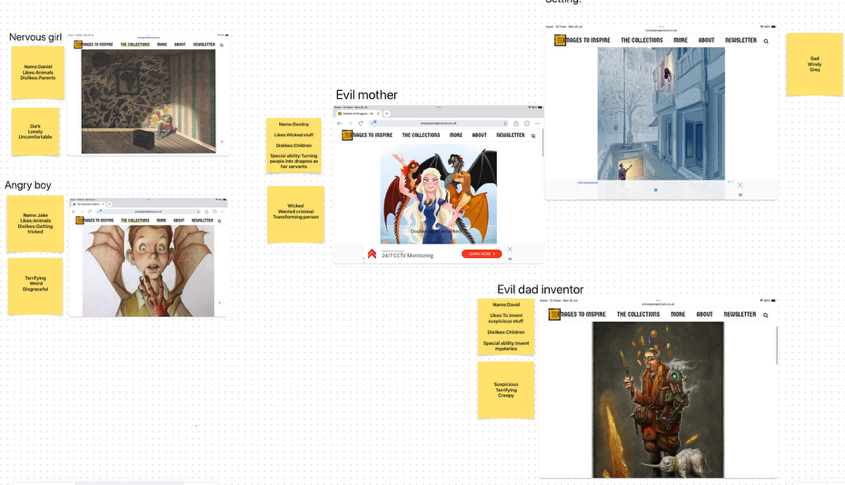Open MORE menu in Evil mother screenshot
This screenshot has width=845, height=485.
[456, 135]
